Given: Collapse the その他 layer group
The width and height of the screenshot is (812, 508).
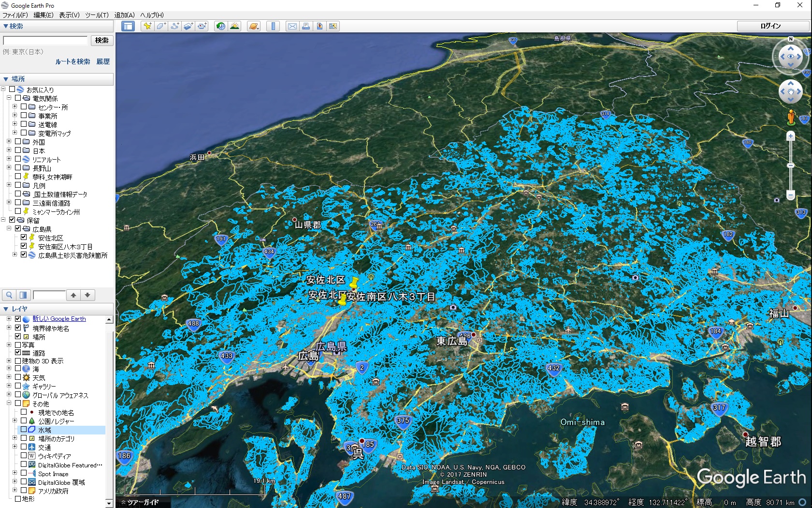Looking at the screenshot, I should (9, 403).
